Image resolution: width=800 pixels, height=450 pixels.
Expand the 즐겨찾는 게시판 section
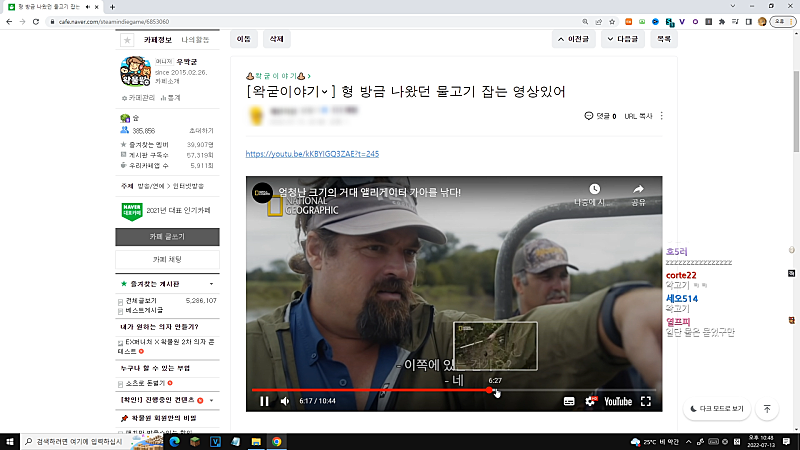coord(213,285)
